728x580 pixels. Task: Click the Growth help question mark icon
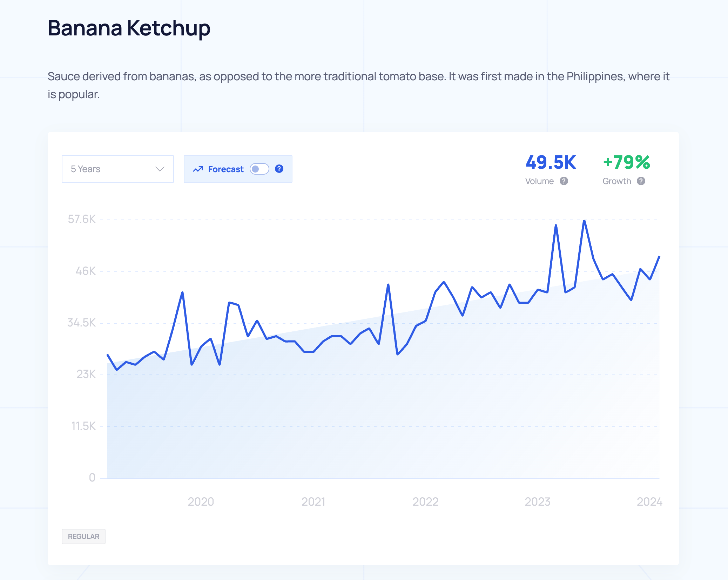point(641,181)
